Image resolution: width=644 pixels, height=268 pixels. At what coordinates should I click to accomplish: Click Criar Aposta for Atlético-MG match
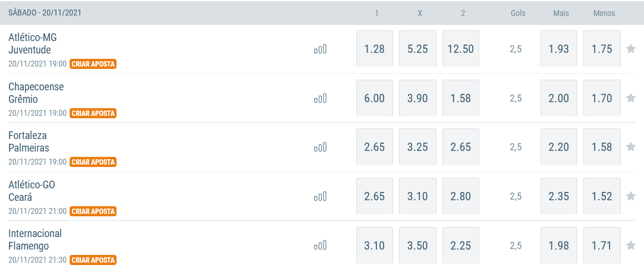coord(93,64)
